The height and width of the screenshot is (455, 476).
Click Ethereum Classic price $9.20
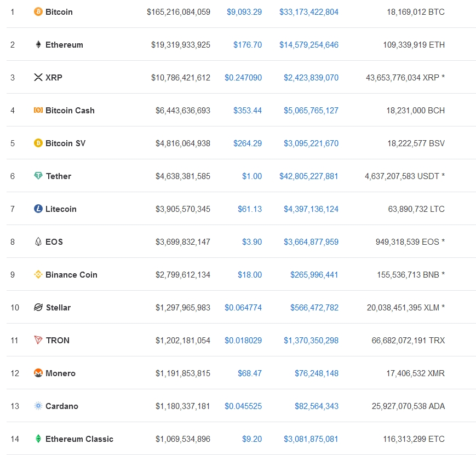point(251,439)
